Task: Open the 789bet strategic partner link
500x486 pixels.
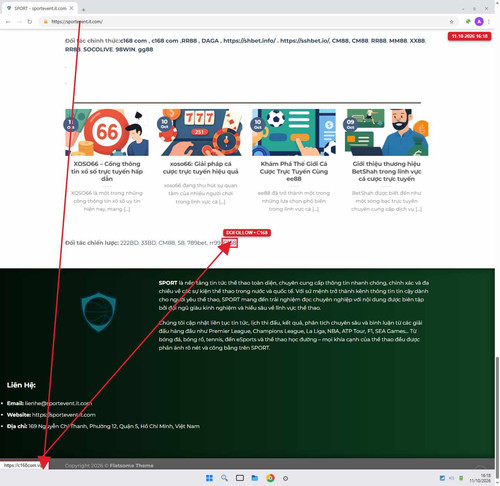Action: pos(197,243)
